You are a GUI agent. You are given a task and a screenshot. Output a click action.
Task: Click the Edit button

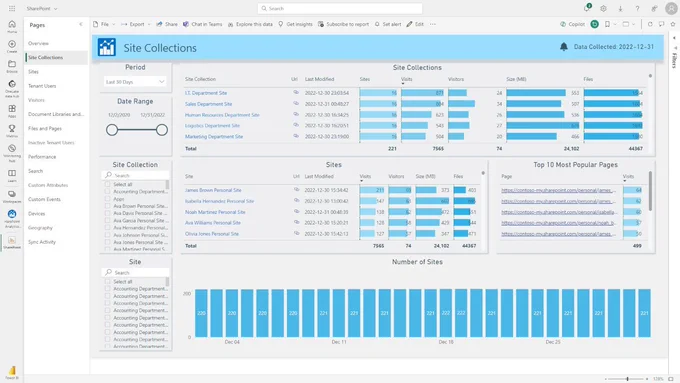click(415, 24)
